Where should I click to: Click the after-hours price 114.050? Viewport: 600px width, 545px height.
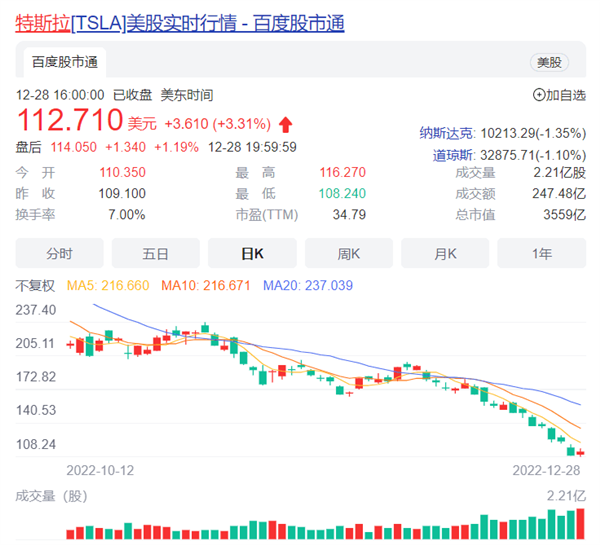73,147
